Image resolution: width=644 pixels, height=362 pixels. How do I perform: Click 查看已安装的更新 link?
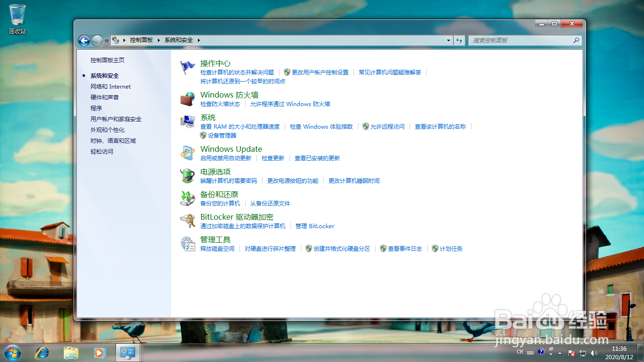pyautogui.click(x=317, y=158)
